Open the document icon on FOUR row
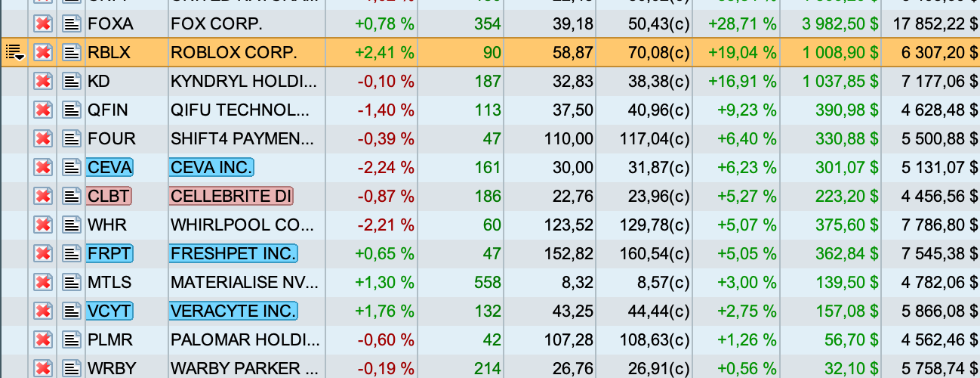 click(71, 139)
